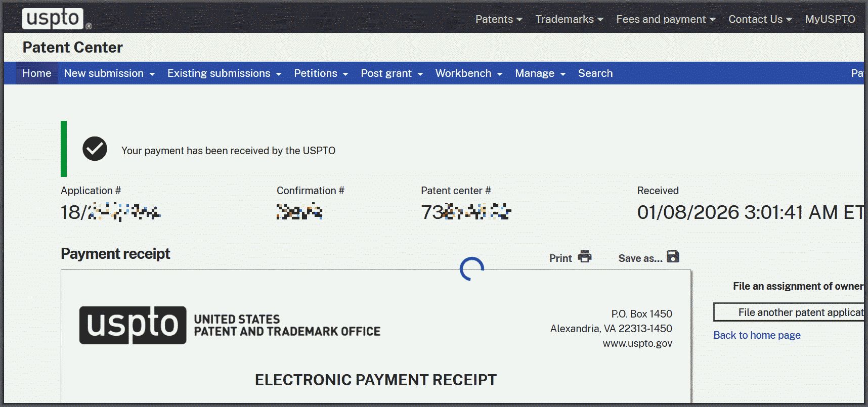Screen dimensions: 868x407
Task: Expand the Patents dropdown menu
Action: coord(499,19)
